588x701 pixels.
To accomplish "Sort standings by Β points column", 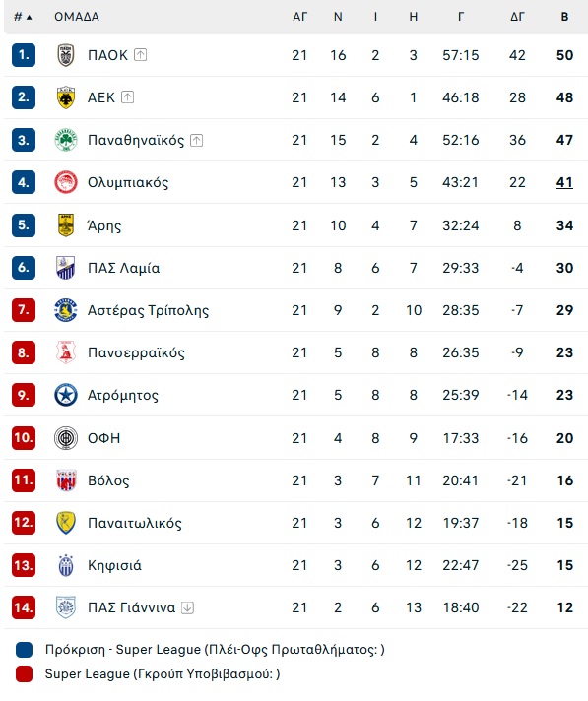I will click(x=564, y=17).
